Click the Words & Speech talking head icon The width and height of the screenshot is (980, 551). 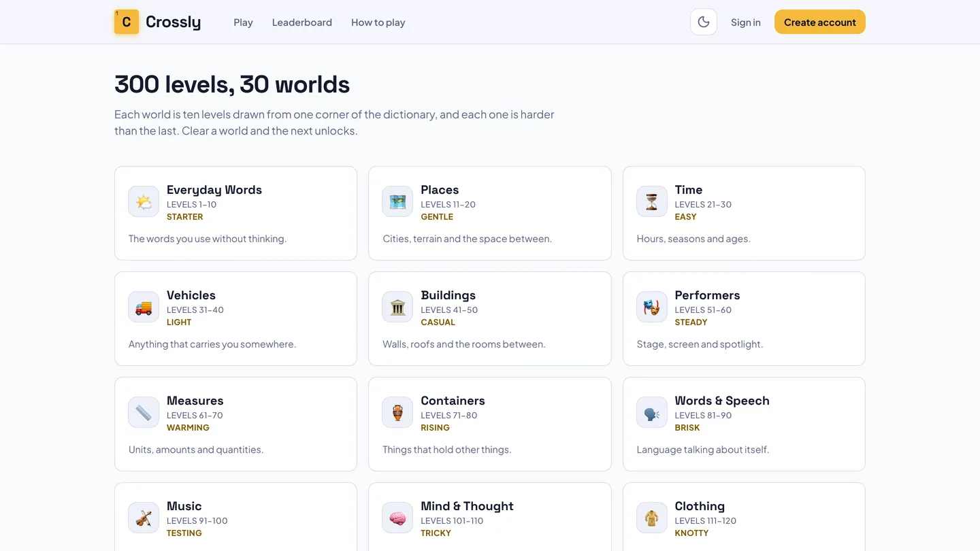(x=652, y=413)
